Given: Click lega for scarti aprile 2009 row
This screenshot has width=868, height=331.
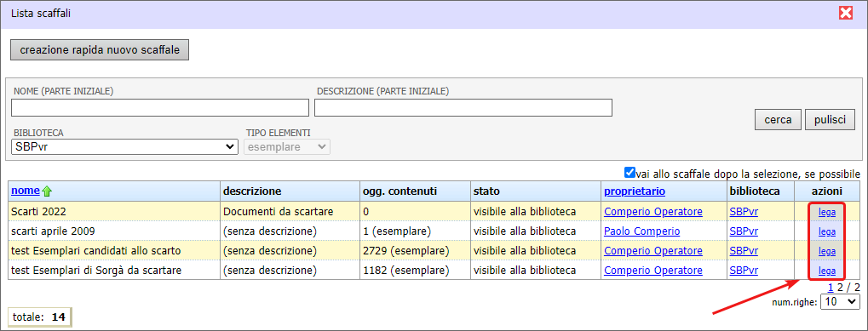Looking at the screenshot, I should [827, 231].
